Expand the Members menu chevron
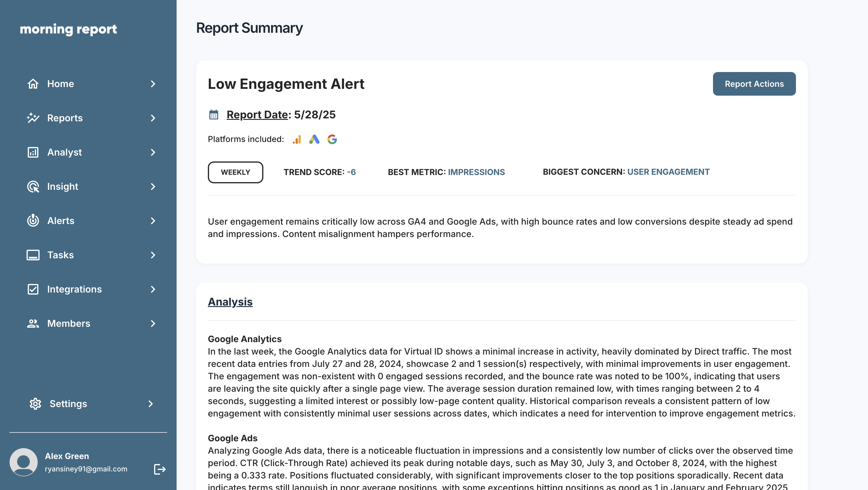The height and width of the screenshot is (490, 868). coord(153,324)
